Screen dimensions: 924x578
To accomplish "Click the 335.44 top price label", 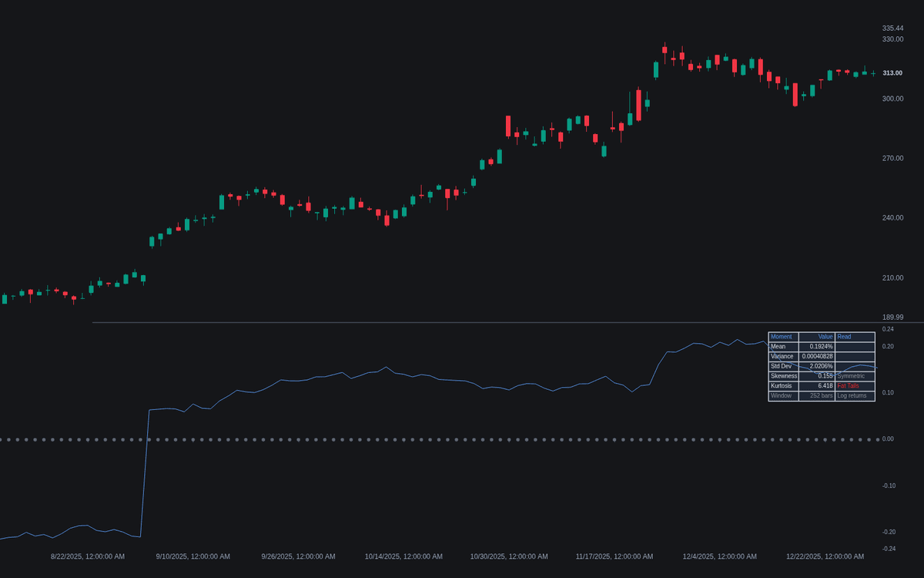I will coord(892,29).
